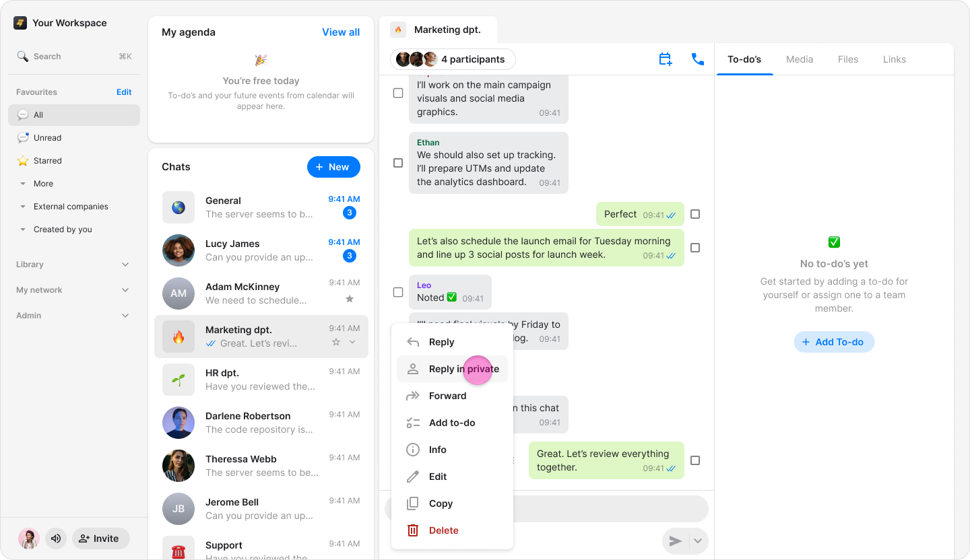
Task: Click the send message arrow icon
Action: point(676,541)
